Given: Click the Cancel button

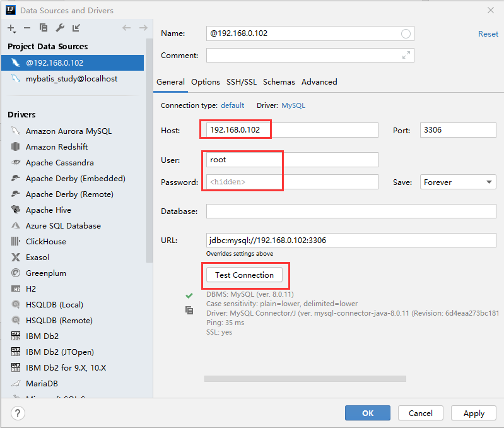Looking at the screenshot, I should [x=421, y=413].
